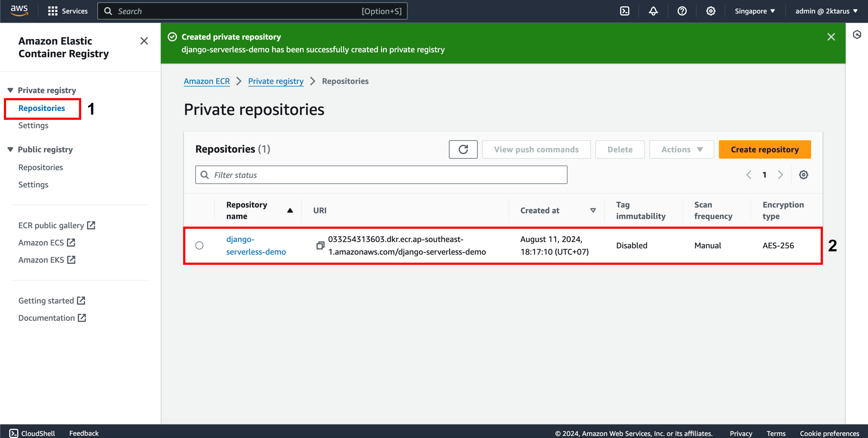
Task: Collapse the Public registry section
Action: tap(10, 149)
